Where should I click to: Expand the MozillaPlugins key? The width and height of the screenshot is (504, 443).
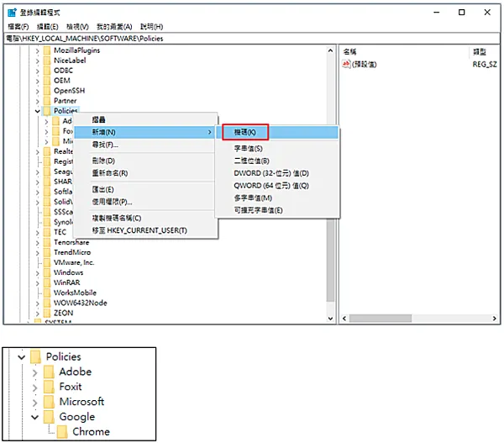37,50
